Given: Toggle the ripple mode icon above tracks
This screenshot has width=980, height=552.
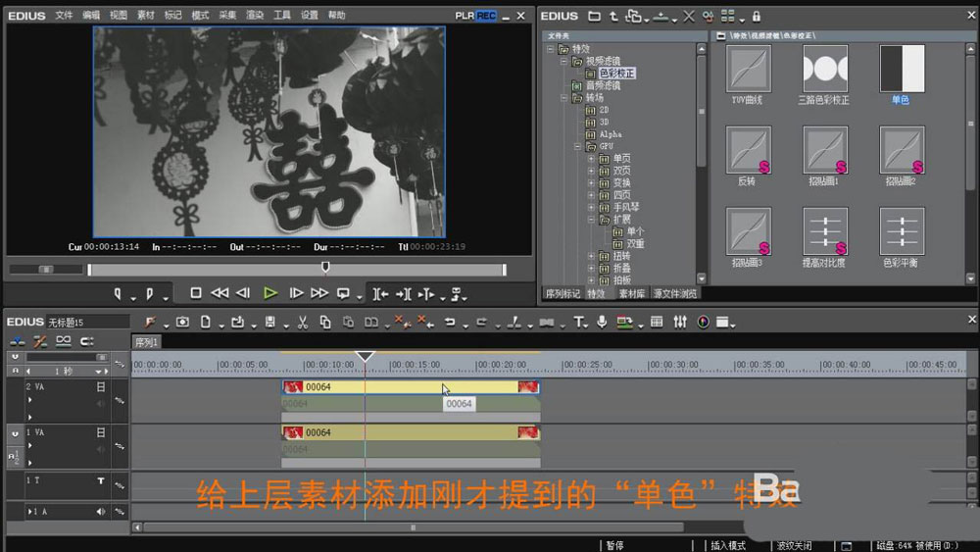Looking at the screenshot, I should (40, 341).
